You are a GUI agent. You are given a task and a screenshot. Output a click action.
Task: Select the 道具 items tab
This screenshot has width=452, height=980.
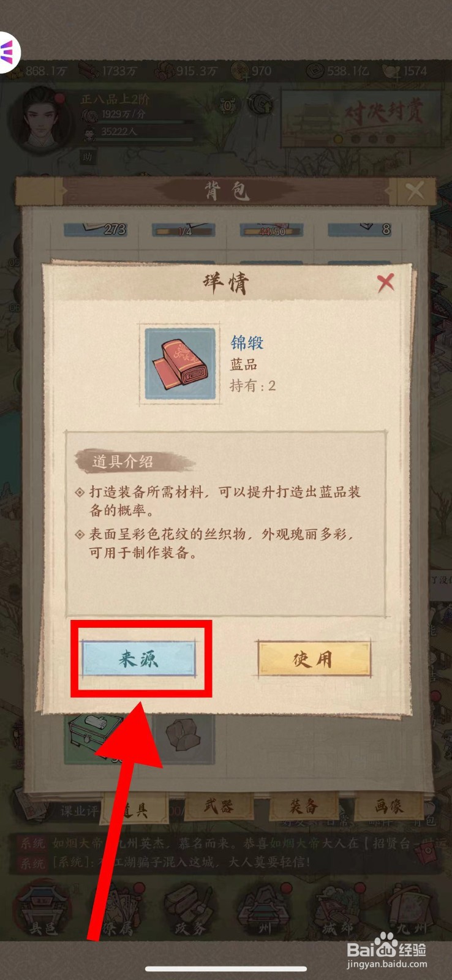click(134, 810)
